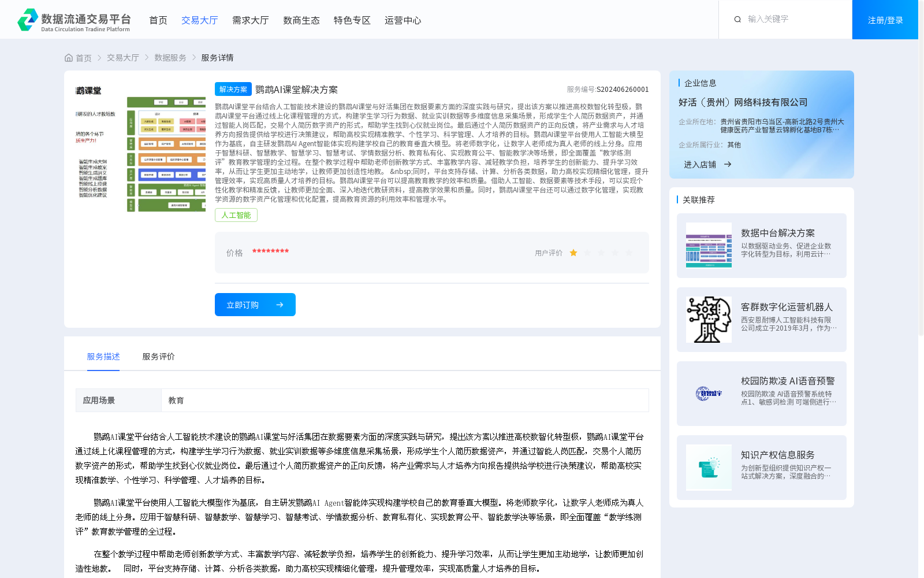The image size is (924, 578).
Task: Open 客群数字化运营机器人 thumbnail image
Action: tap(709, 319)
